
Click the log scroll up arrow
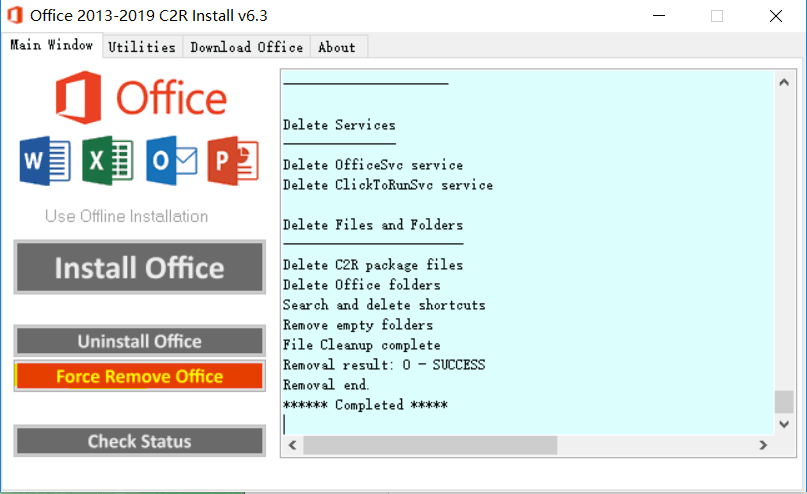[784, 82]
